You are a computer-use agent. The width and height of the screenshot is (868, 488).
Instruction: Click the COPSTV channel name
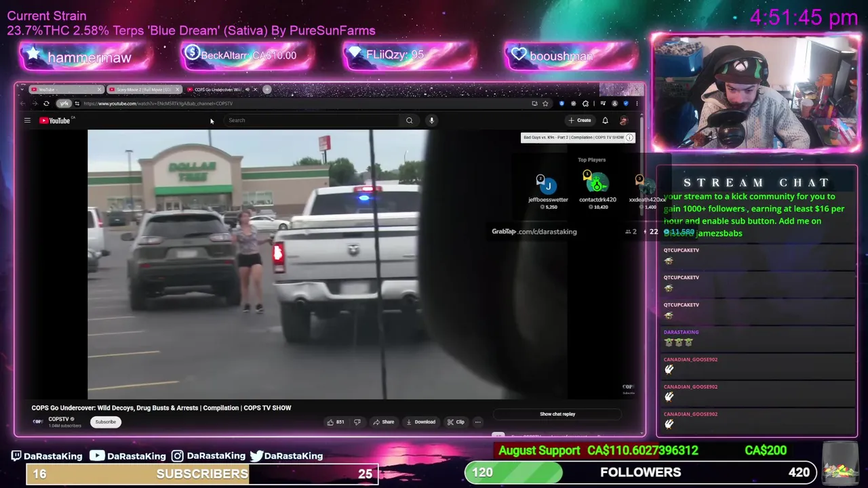pos(59,419)
